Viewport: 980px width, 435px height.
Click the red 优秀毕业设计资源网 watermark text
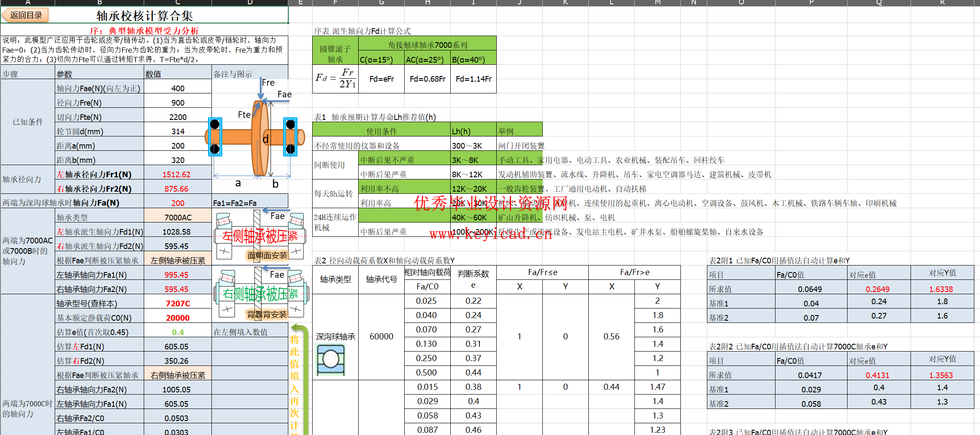491,203
